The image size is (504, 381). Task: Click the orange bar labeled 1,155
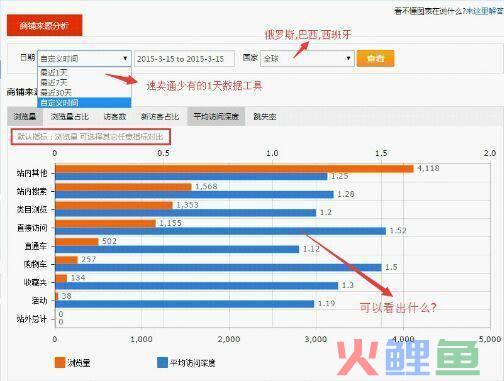(x=105, y=223)
